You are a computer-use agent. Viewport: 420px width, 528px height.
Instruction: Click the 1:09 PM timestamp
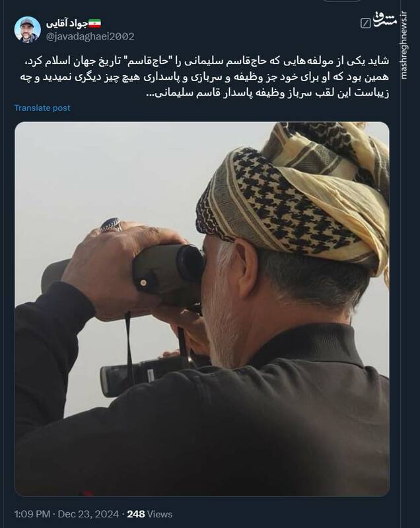tap(32, 514)
